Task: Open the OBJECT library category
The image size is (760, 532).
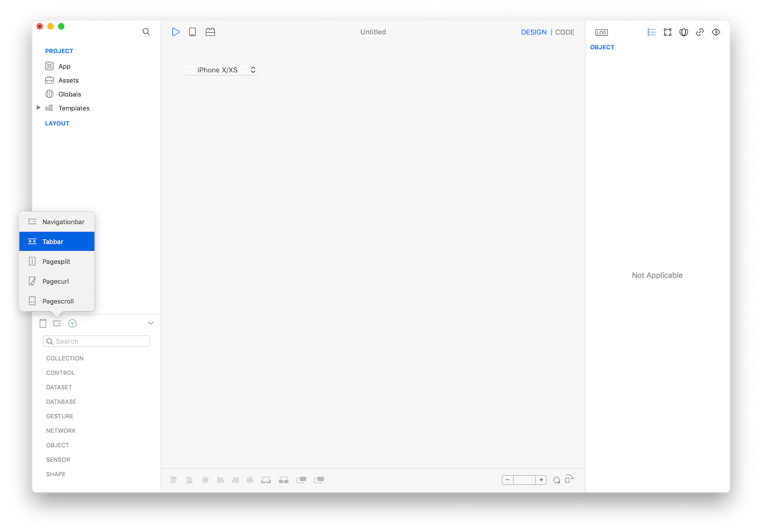Action: click(57, 445)
